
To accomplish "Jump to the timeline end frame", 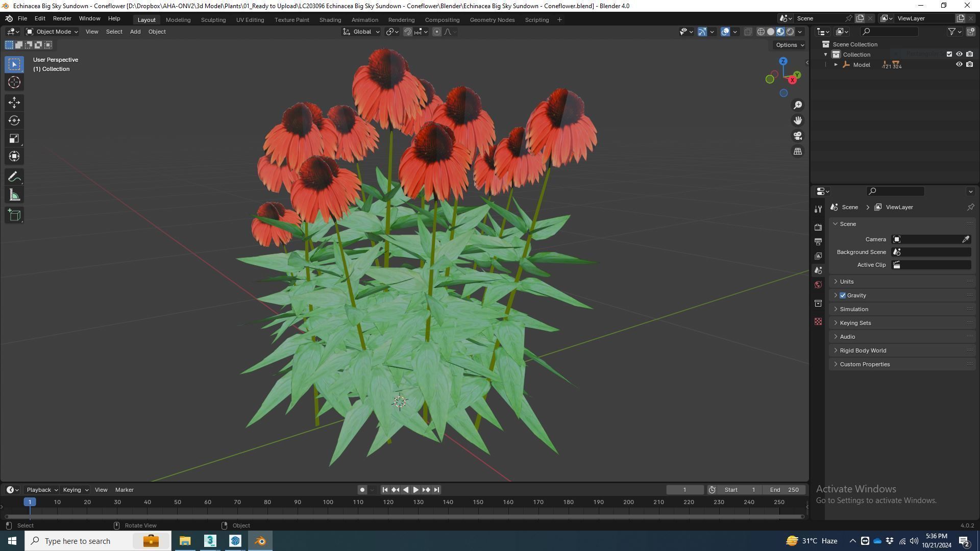I will tap(436, 490).
